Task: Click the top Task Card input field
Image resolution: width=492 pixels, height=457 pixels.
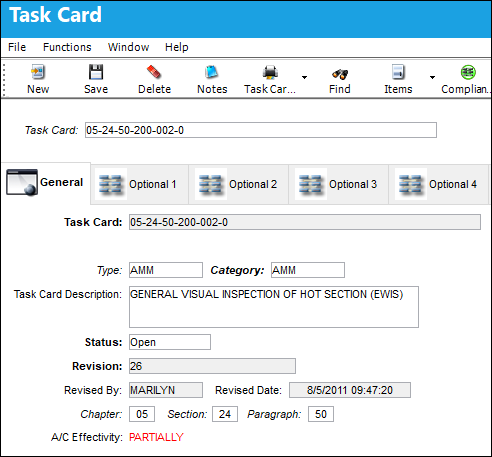Action: point(261,130)
